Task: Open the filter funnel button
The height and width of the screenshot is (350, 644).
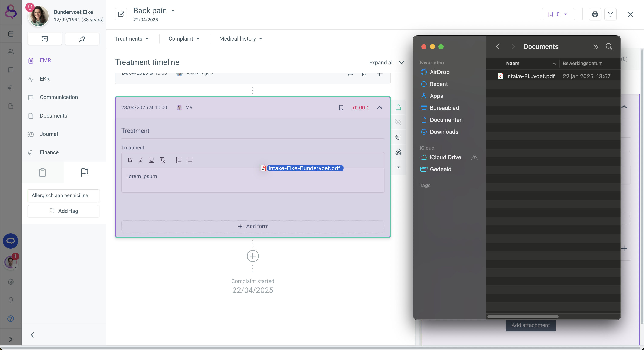Action: pyautogui.click(x=610, y=14)
